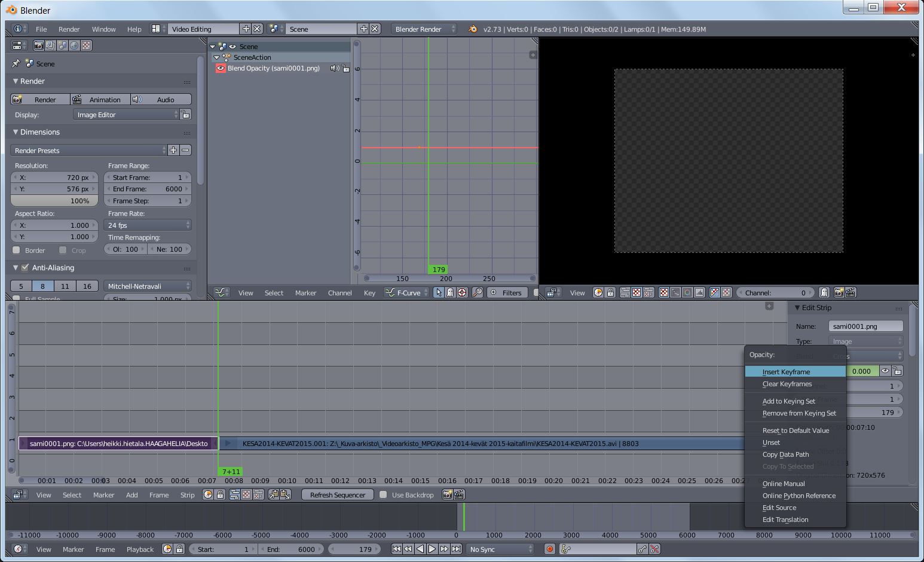Screen dimensions: 924x562
Task: Click the keying set key icon in timeline
Action: click(x=566, y=549)
